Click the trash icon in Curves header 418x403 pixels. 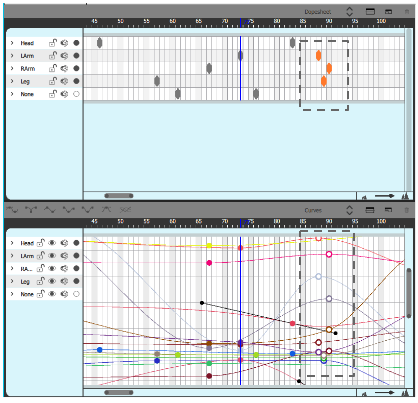point(407,210)
